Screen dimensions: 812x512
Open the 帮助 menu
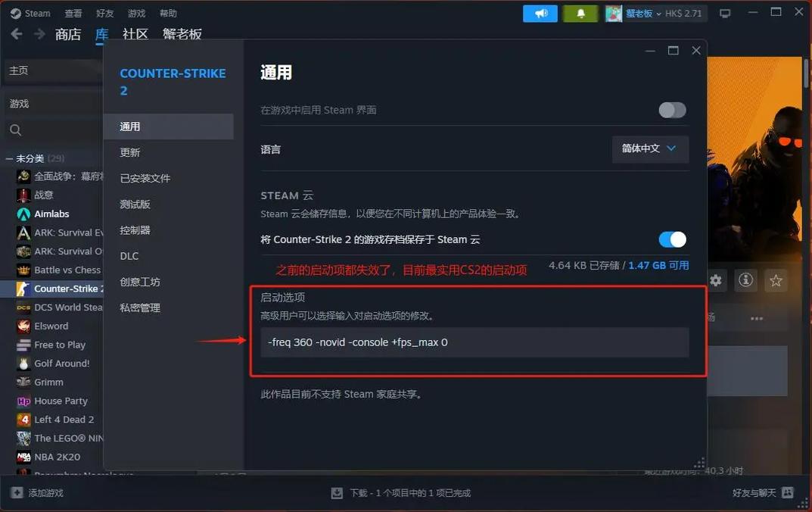click(x=168, y=13)
